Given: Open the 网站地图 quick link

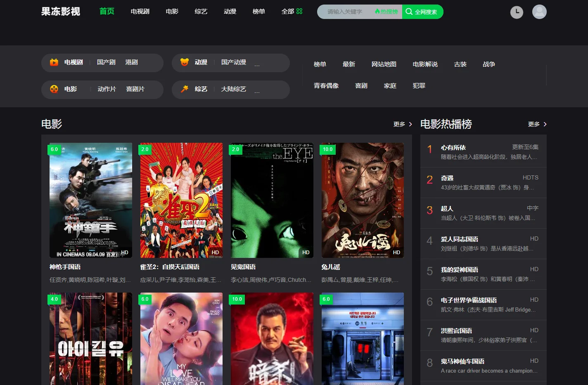Looking at the screenshot, I should (x=384, y=64).
